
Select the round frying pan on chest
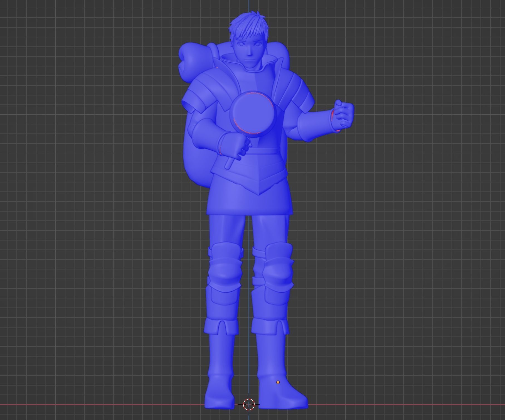coord(253,114)
